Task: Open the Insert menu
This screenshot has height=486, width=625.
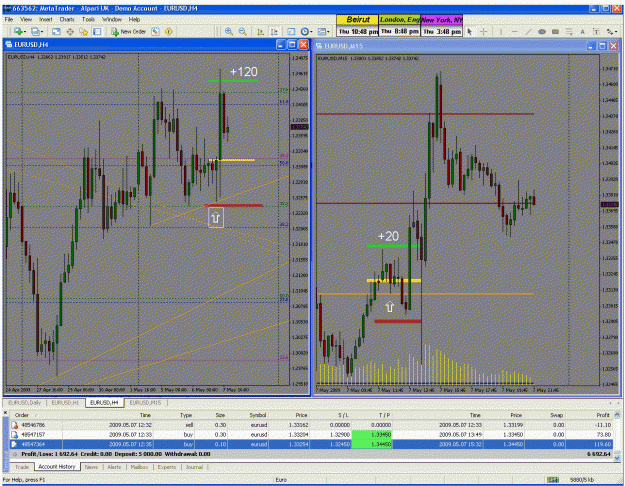Action: 45,19
